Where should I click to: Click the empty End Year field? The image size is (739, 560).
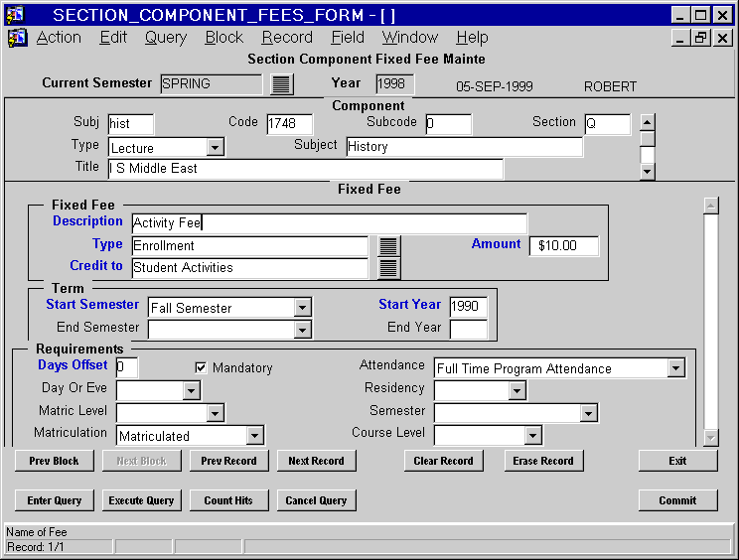pos(469,330)
